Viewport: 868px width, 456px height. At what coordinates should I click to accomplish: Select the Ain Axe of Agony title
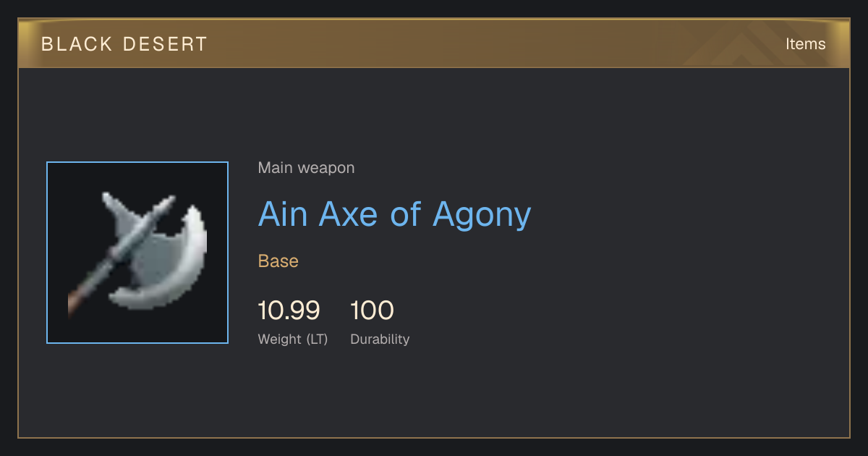pyautogui.click(x=394, y=214)
